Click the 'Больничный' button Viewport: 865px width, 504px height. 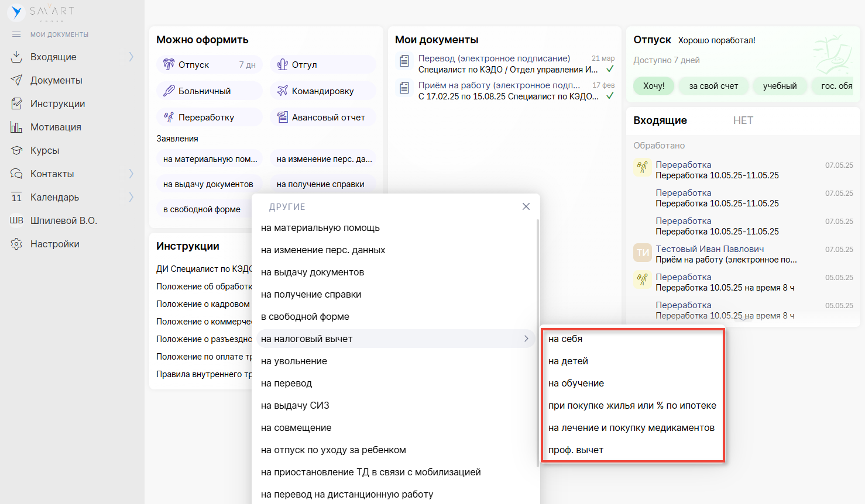[209, 91]
